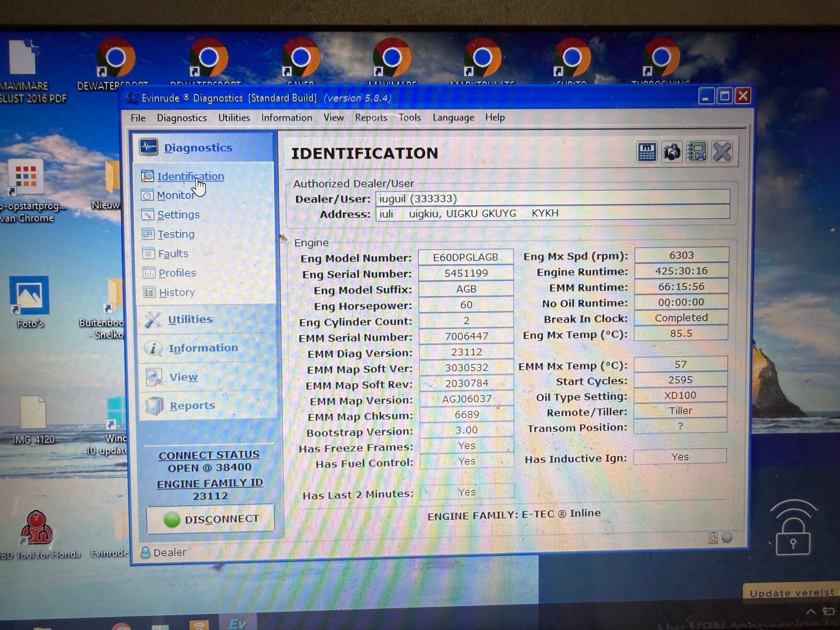
Task: Click the round indicator in the status bar
Action: (727, 537)
